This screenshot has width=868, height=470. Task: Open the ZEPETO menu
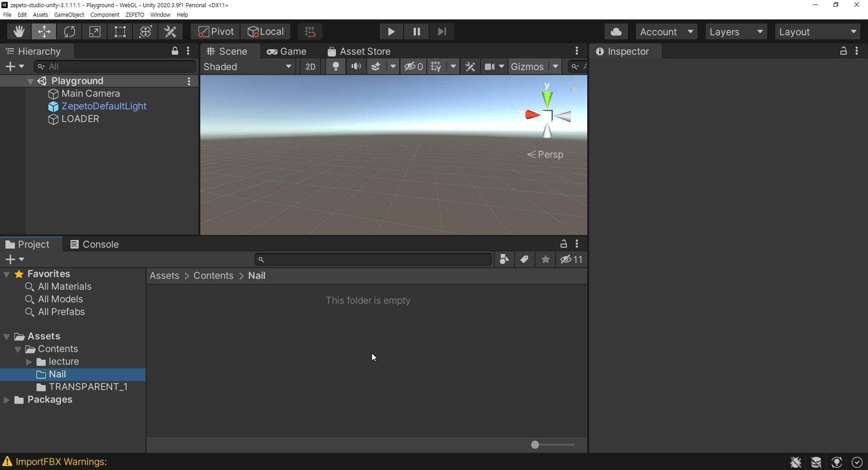point(135,14)
